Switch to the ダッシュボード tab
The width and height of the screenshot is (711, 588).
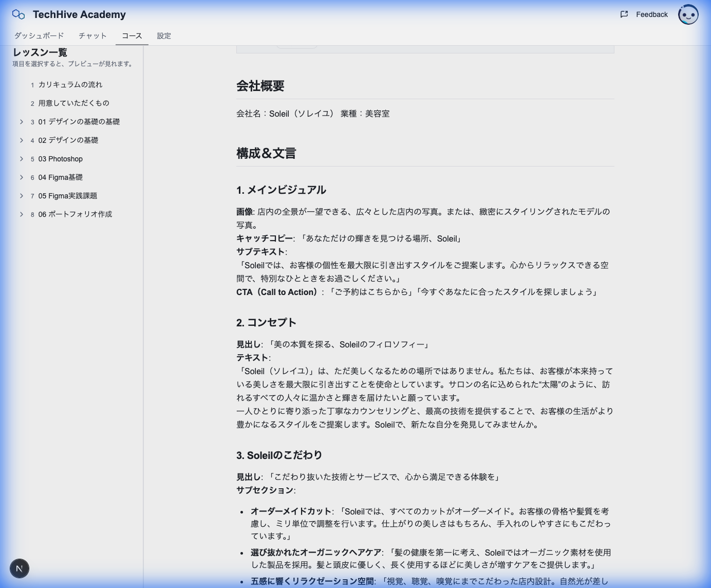39,35
